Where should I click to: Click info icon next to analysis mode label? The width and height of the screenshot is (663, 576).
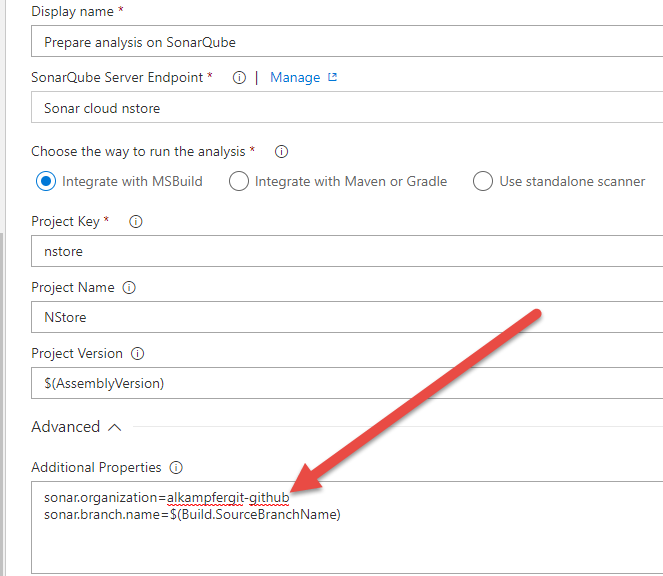(281, 152)
